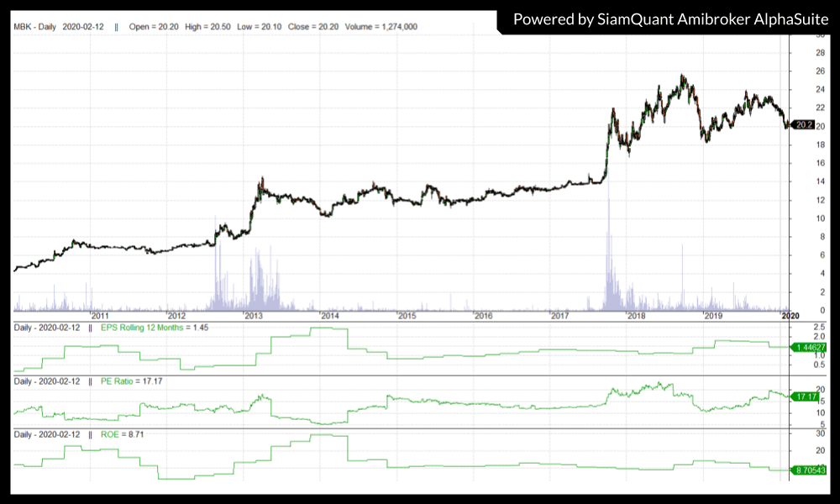Click the Low = 20.10 readout
Screen dimensions: 840x504
258,27
